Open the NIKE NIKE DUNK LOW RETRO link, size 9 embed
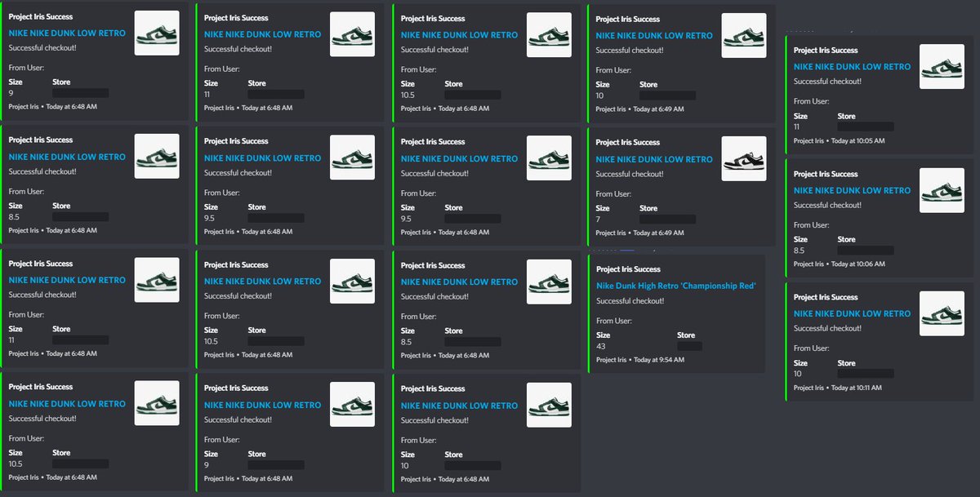This screenshot has width=980, height=497. (67, 33)
